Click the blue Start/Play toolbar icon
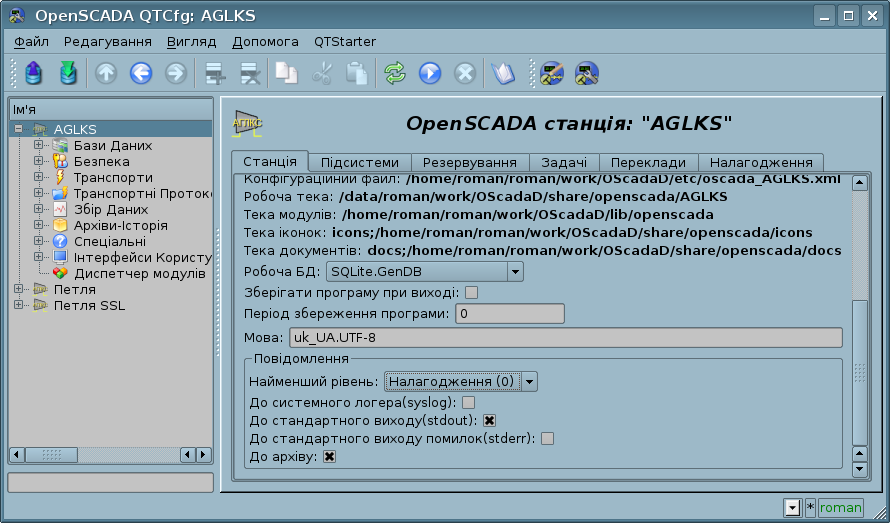Image resolution: width=890 pixels, height=523 pixels. (x=430, y=73)
